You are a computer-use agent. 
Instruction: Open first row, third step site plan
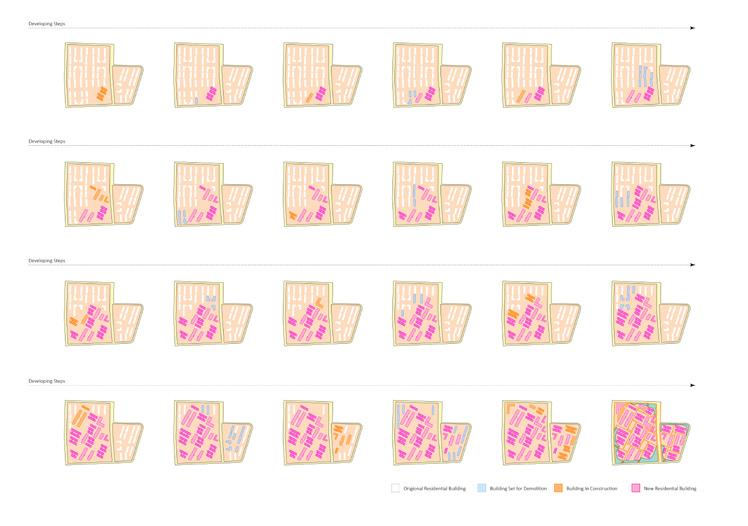(x=322, y=75)
